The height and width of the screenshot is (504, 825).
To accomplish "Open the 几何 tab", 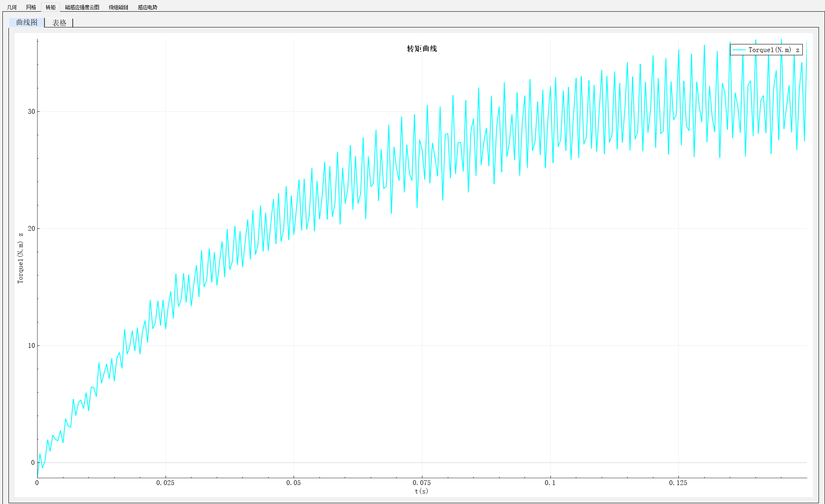I will [12, 7].
